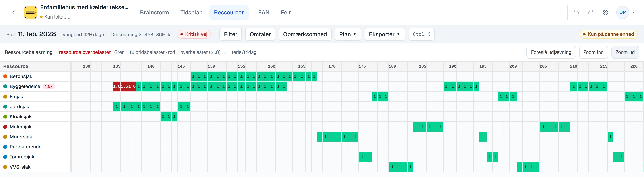Open the LEAN tab

coord(262,12)
